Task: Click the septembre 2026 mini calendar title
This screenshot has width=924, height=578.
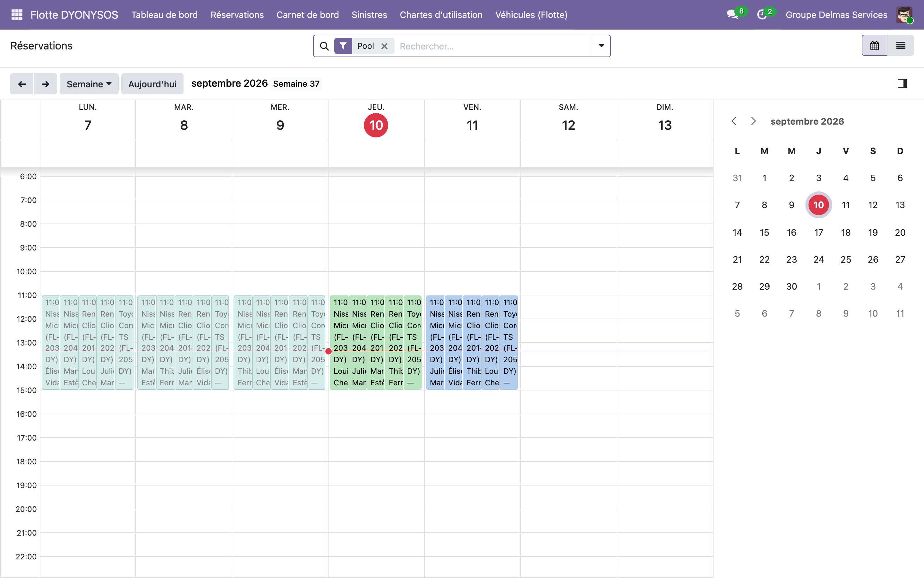Action: [807, 121]
